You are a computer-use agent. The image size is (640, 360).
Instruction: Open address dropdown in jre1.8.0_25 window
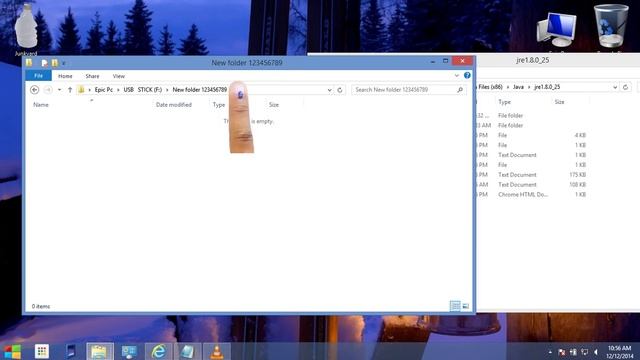615,87
